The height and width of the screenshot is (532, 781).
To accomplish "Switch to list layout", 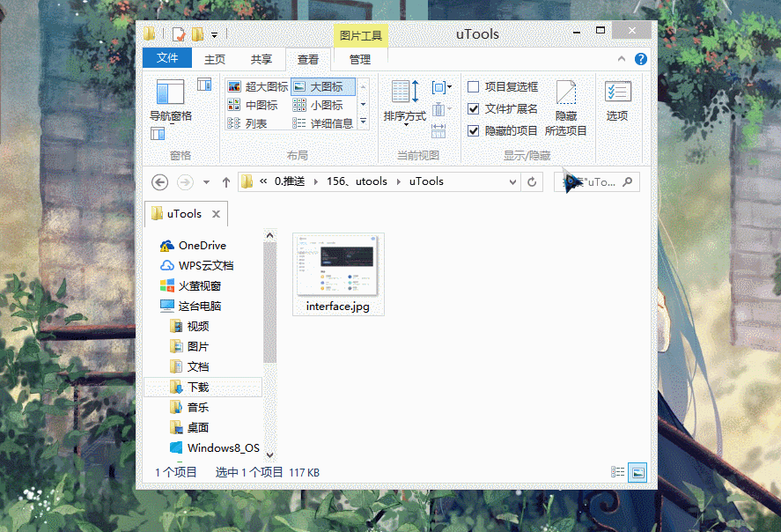I will pyautogui.click(x=247, y=123).
